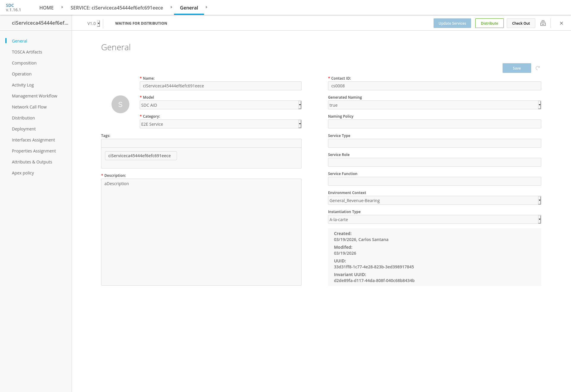The width and height of the screenshot is (571, 392).
Task: Click the print/archive icon beside Check Out
Action: tap(543, 23)
